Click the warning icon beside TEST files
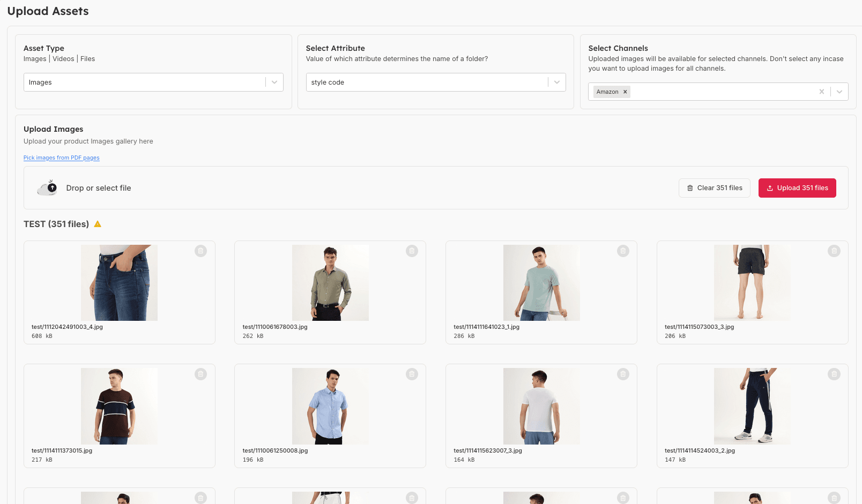 tap(98, 224)
